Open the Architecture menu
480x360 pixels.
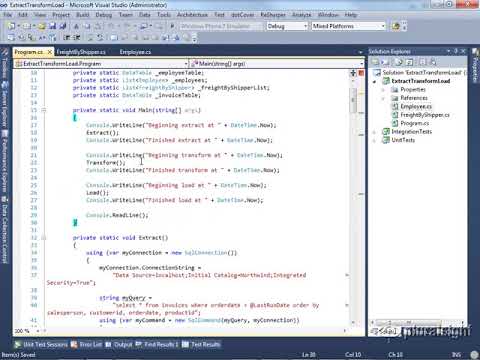point(192,15)
